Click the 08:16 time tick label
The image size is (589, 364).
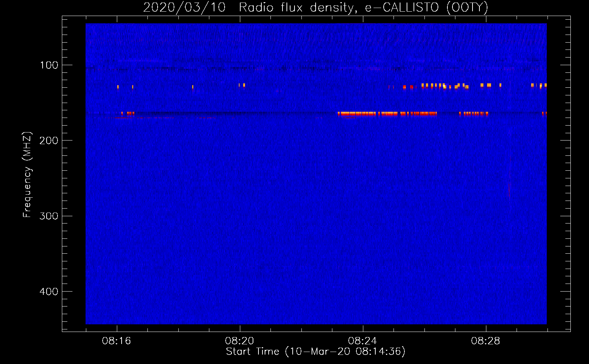pos(116,341)
